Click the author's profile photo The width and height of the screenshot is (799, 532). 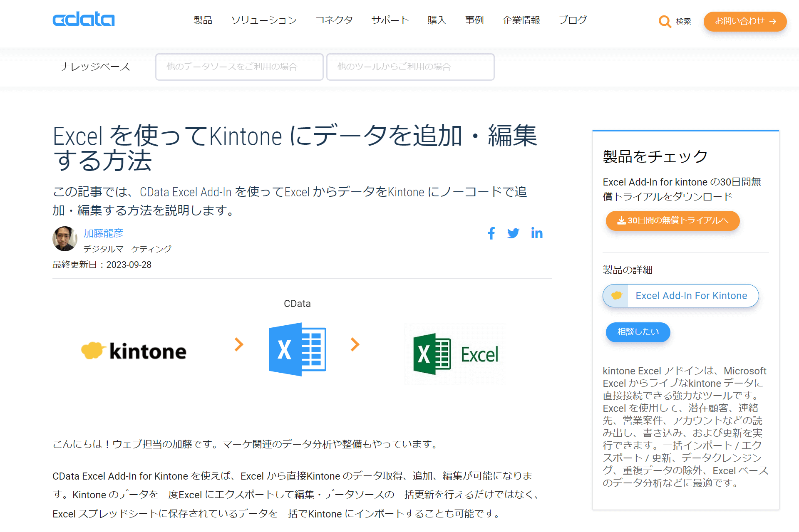click(x=65, y=239)
